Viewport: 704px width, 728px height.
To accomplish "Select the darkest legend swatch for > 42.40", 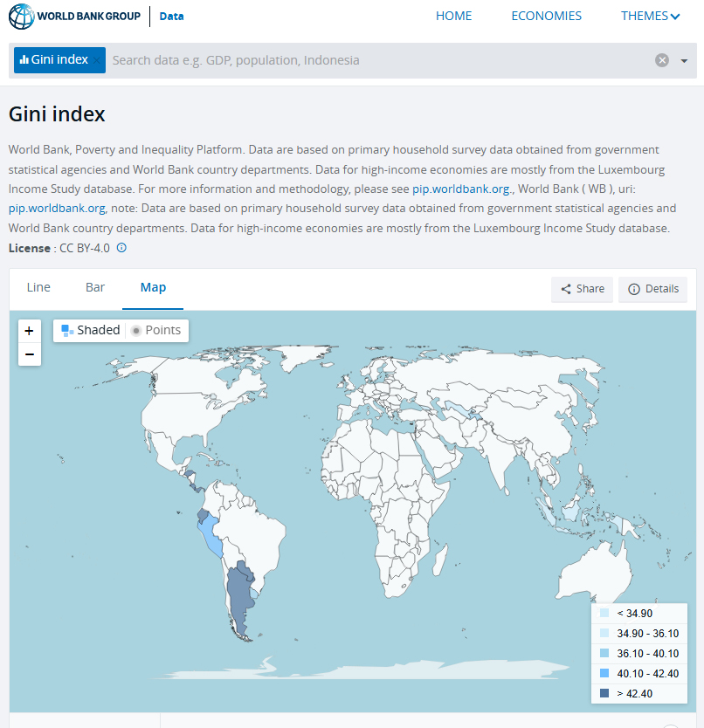I will [604, 693].
